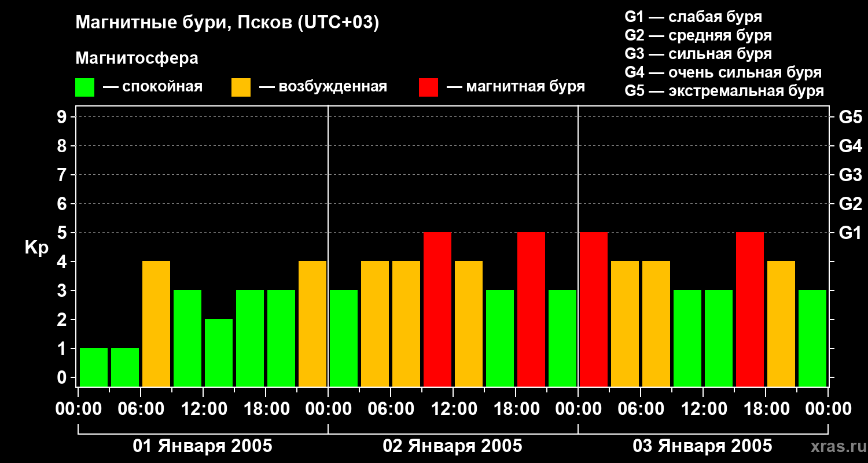
Task: Click the first orange bar on 01 Января
Action: tap(156, 323)
